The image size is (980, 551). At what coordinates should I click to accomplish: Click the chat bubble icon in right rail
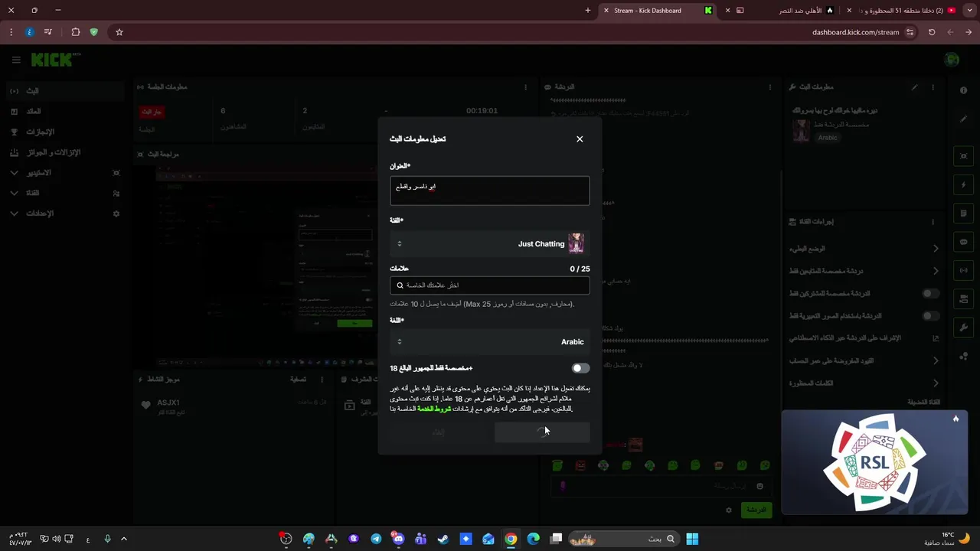[963, 242]
